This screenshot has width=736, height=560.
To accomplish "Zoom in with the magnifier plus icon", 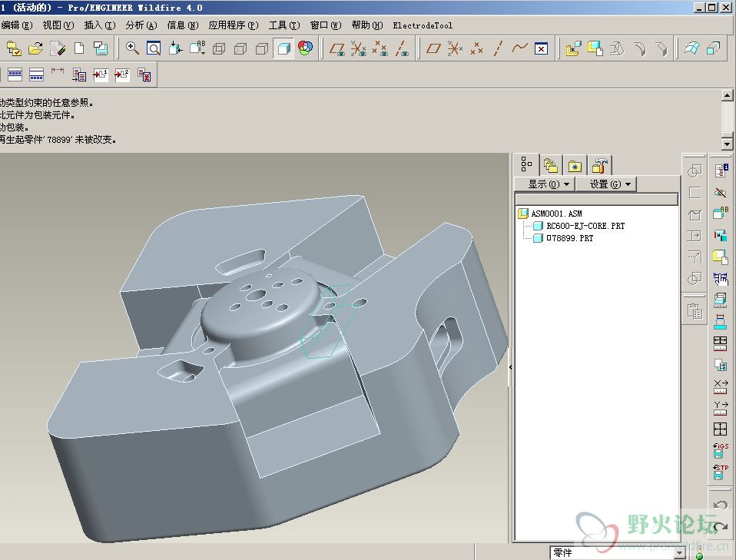I will click(x=132, y=48).
